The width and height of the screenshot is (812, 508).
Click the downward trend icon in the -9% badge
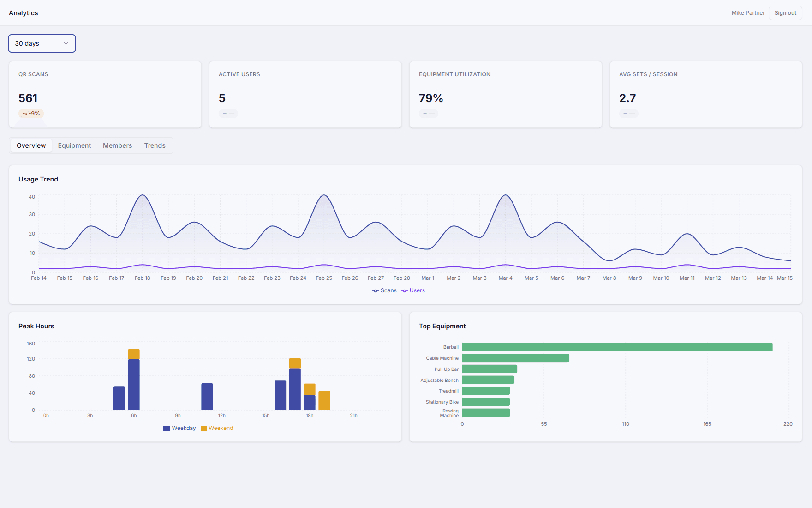point(24,114)
